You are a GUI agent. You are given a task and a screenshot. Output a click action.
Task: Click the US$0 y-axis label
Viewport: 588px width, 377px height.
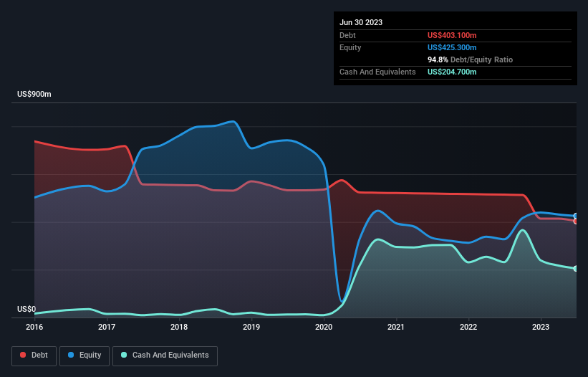point(26,309)
